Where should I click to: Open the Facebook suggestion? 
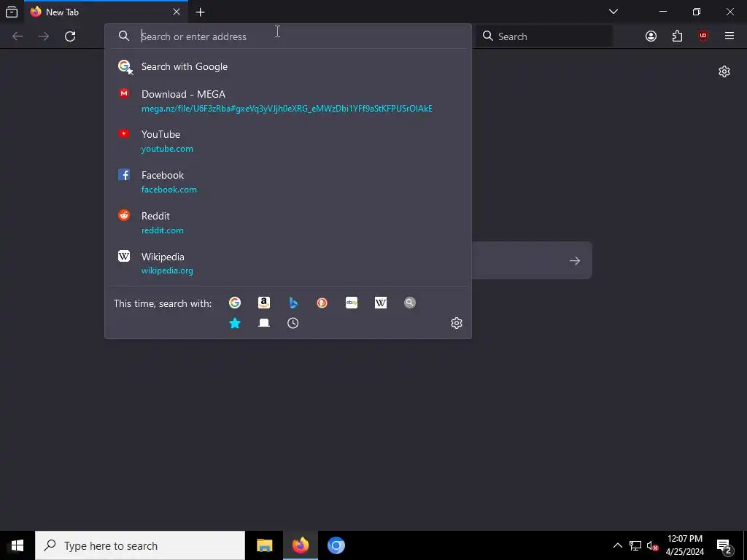coord(288,182)
